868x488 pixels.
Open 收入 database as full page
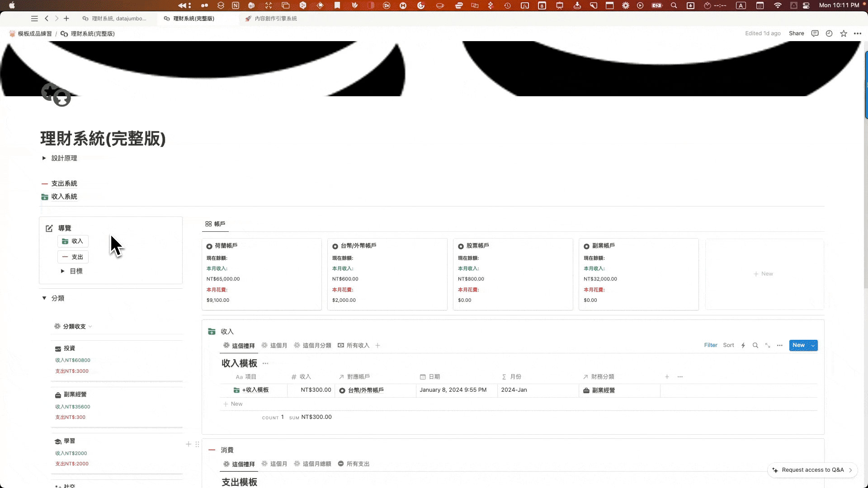[768, 345]
